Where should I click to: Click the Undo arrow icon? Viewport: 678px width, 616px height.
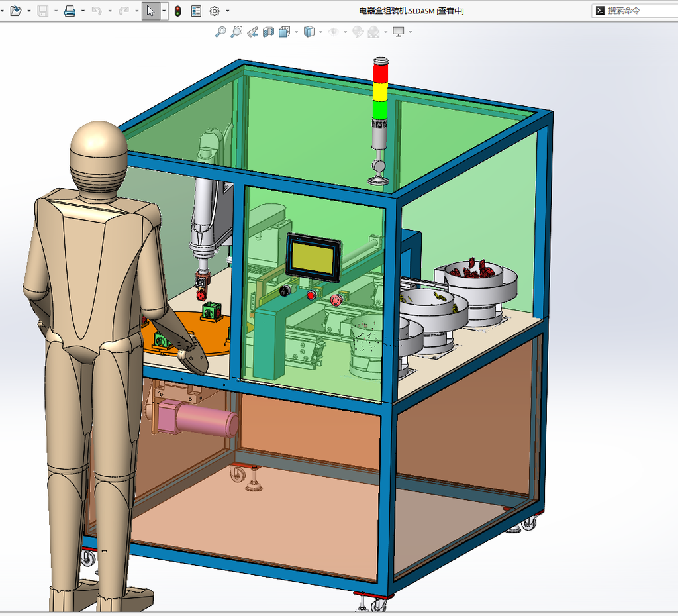(x=97, y=11)
